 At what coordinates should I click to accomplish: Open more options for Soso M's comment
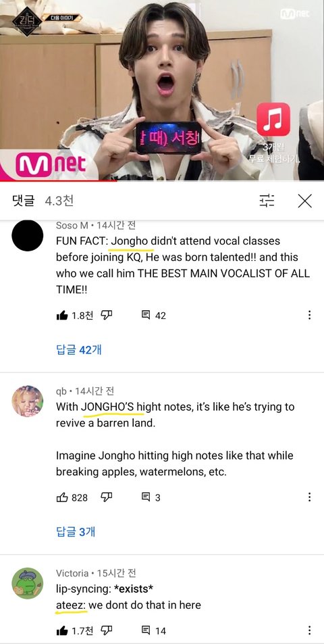coord(309,315)
